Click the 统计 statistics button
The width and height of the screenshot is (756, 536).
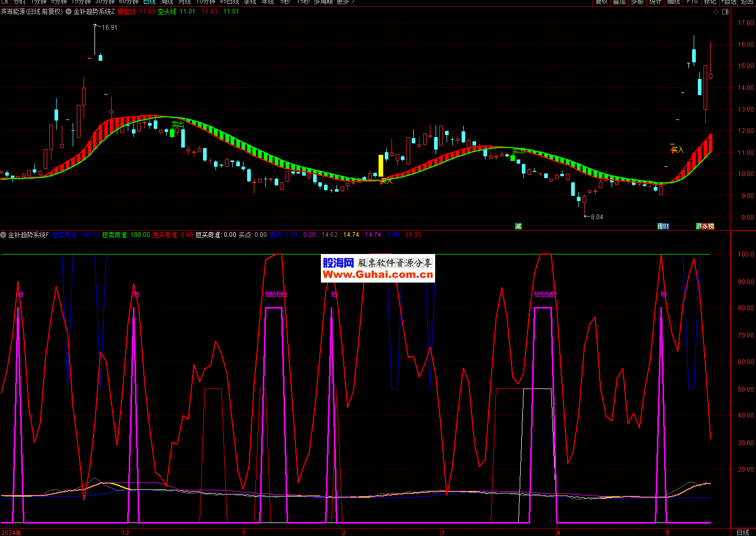pyautogui.click(x=655, y=2)
